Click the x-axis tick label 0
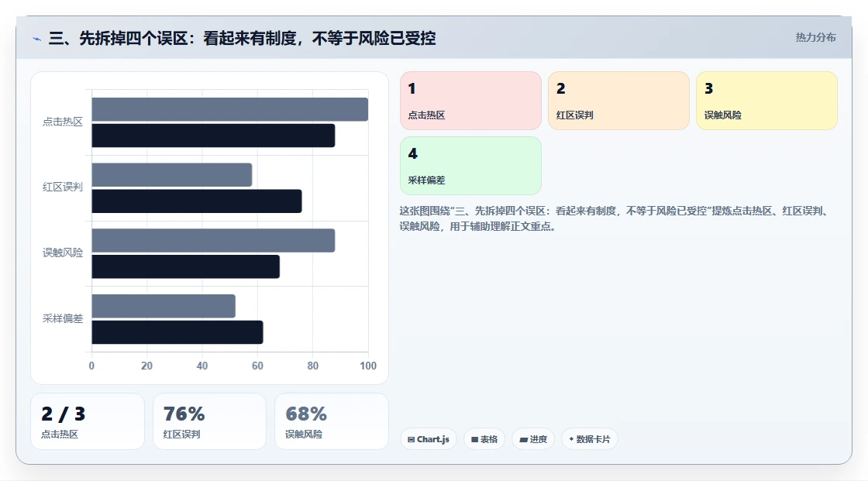 point(92,366)
